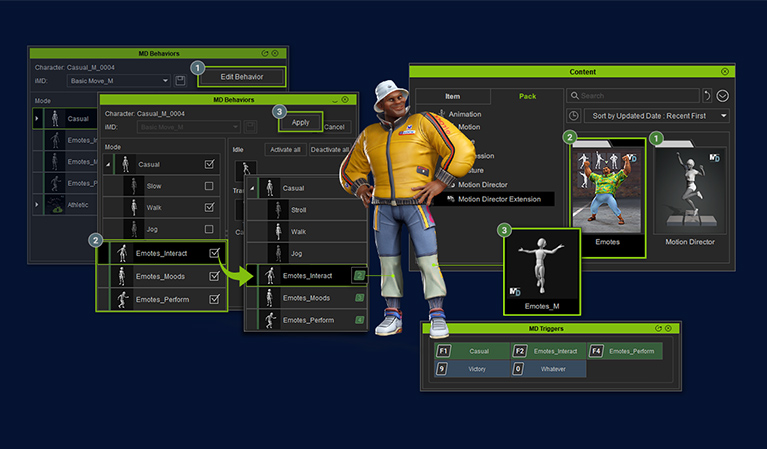The width and height of the screenshot is (767, 449).
Task: Click the magnifier icon in the Search box
Action: tap(575, 96)
